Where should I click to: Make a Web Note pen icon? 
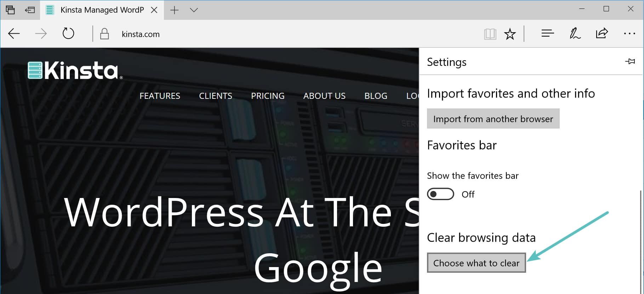tap(575, 34)
